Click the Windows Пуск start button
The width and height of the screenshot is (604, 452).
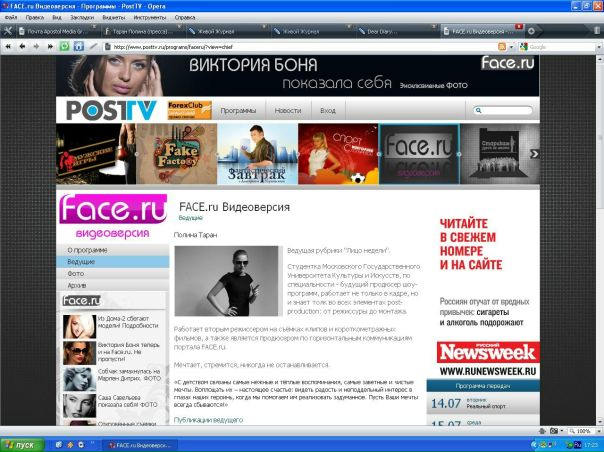22,443
